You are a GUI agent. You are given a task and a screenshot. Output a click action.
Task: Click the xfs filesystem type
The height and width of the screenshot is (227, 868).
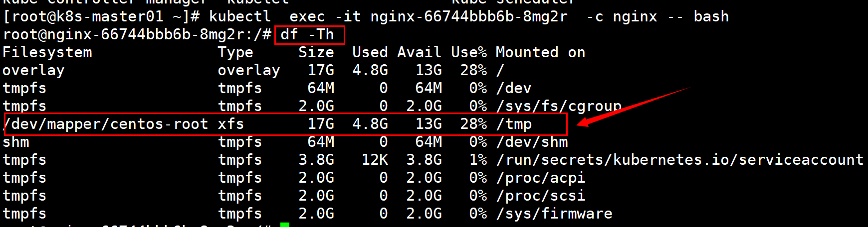tap(231, 124)
